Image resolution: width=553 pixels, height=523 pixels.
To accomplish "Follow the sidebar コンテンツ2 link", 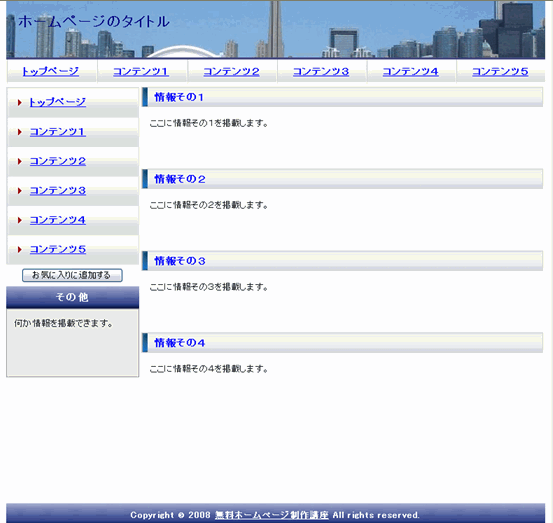I will pos(58,161).
